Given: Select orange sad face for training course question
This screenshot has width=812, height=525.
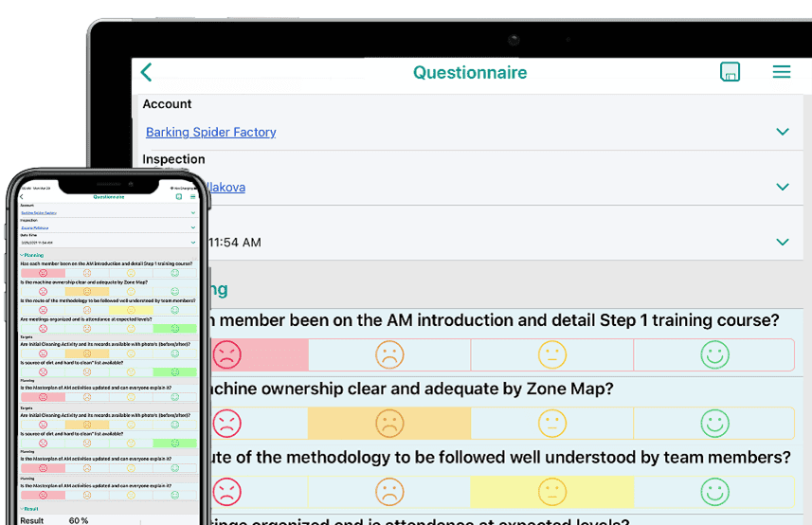Looking at the screenshot, I should click(x=389, y=354).
